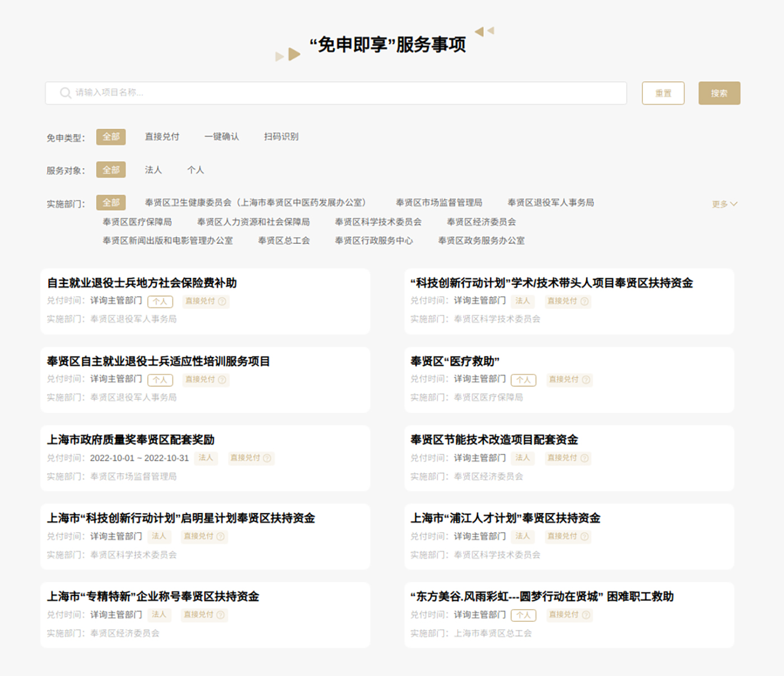This screenshot has height=676, width=784.
Task: Click help icon in 上海市政府质量奖奉贤区配套奖励 card
Action: point(267,458)
